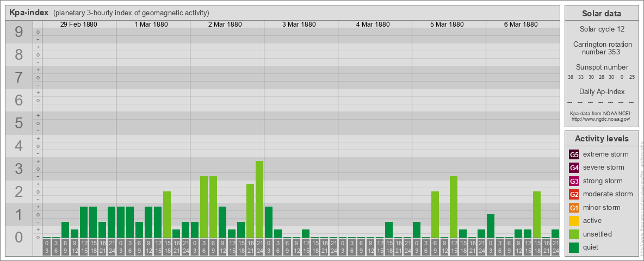Click the 5 Mar 6-9 unsettled bar

[435, 215]
